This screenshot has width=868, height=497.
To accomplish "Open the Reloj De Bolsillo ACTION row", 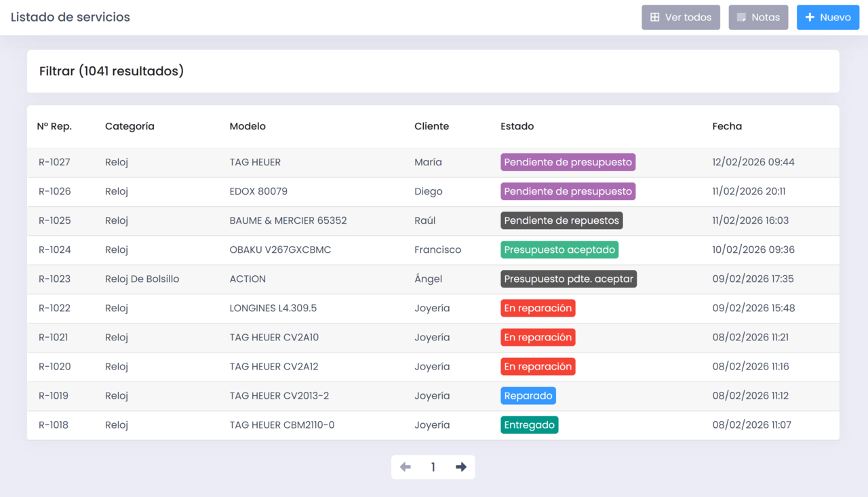I will click(142, 279).
